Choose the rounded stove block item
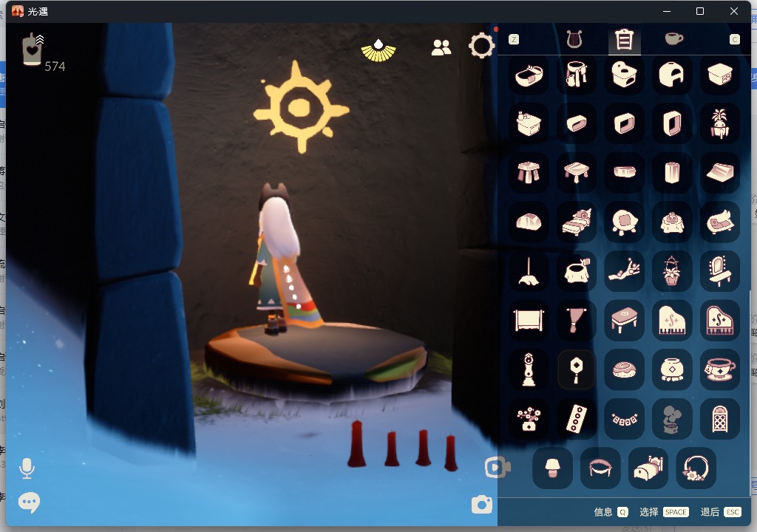Viewport: 757px width, 532px height. point(624,75)
